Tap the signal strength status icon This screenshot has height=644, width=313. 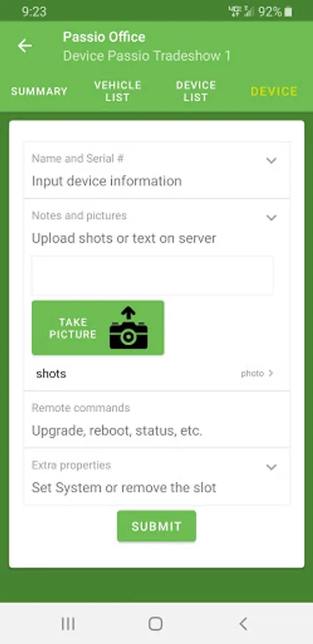[x=249, y=12]
